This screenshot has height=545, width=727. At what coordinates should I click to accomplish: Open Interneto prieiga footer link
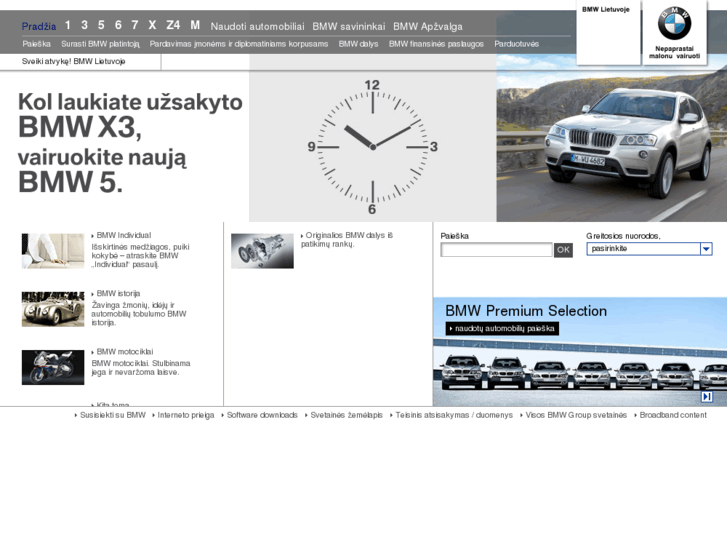pos(185,415)
